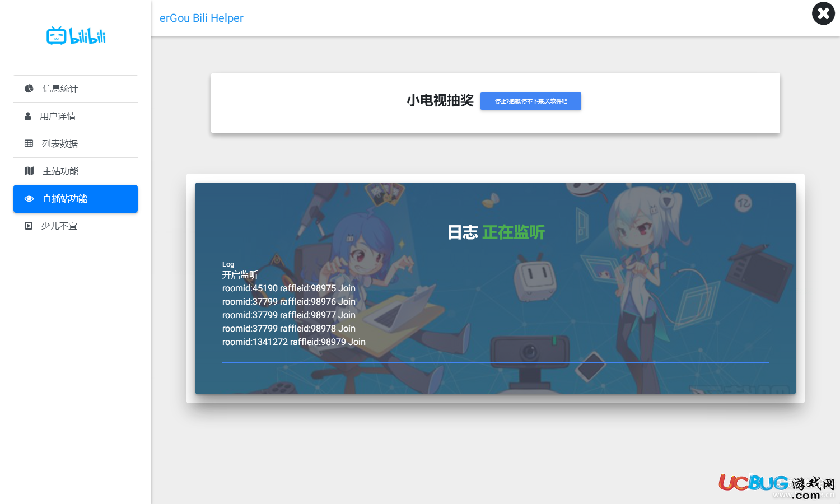The height and width of the screenshot is (504, 840).
Task: Click the eye icon beside 直播站功能
Action: pyautogui.click(x=29, y=199)
